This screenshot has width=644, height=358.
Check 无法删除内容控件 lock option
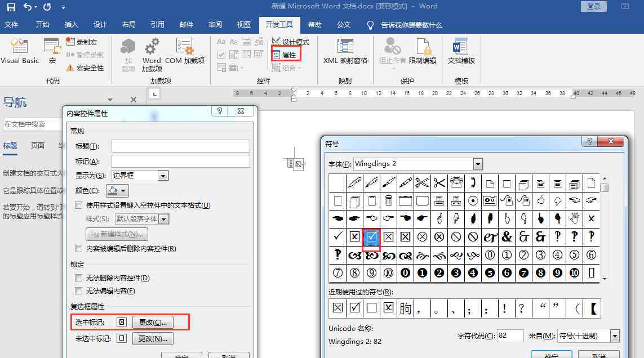[79, 278]
